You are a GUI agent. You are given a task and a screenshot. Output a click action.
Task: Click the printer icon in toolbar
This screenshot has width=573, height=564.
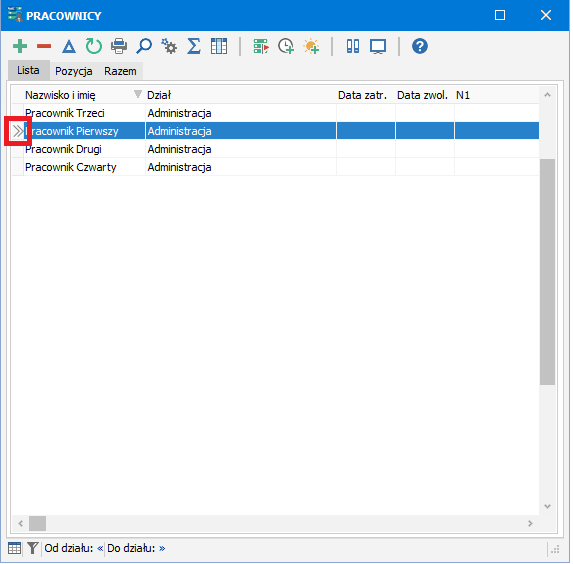tap(119, 46)
